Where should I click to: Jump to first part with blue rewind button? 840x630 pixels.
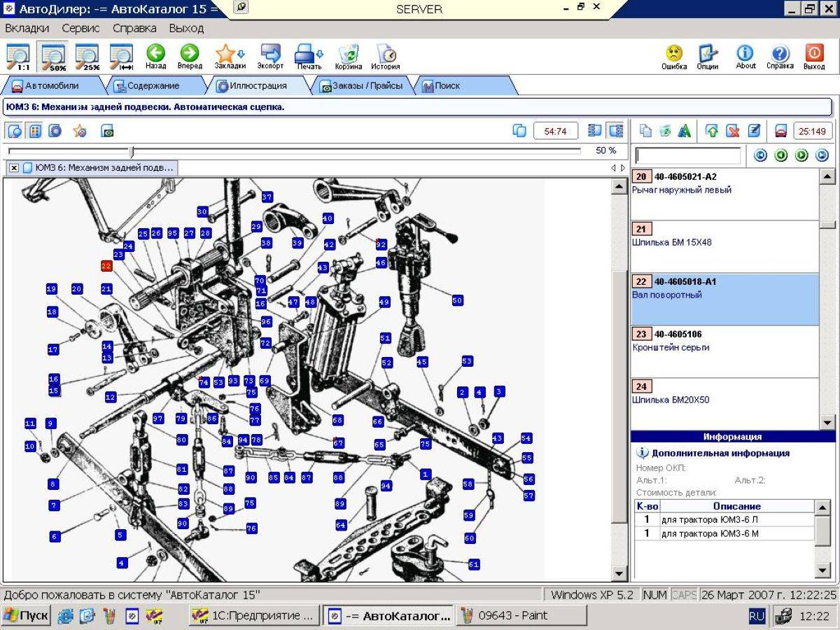(x=759, y=155)
